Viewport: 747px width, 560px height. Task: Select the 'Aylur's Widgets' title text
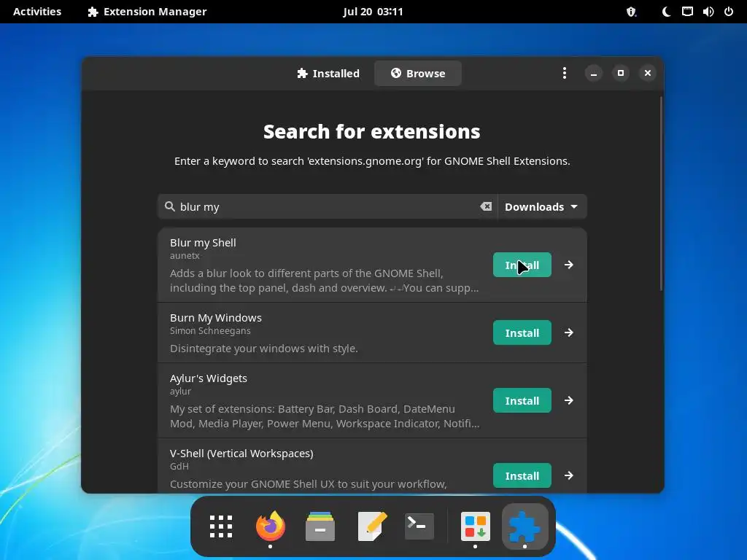coord(209,378)
